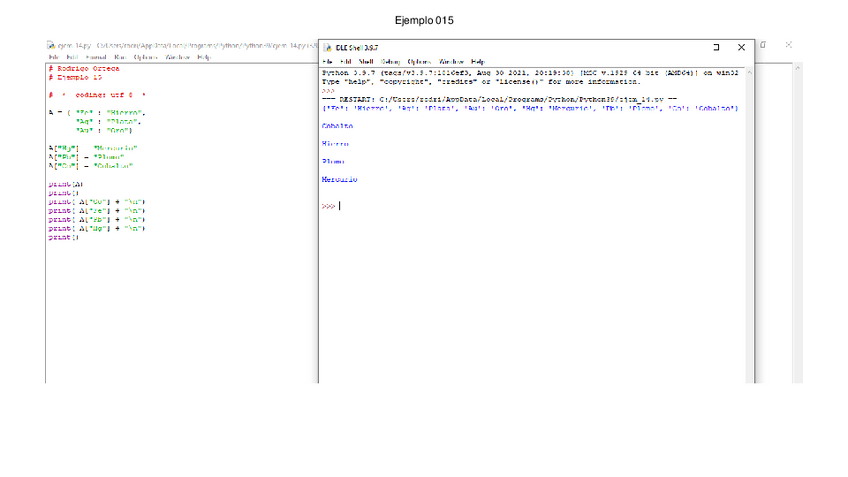The height and width of the screenshot is (477, 848).
Task: Open the editor window's File menu
Action: point(53,58)
